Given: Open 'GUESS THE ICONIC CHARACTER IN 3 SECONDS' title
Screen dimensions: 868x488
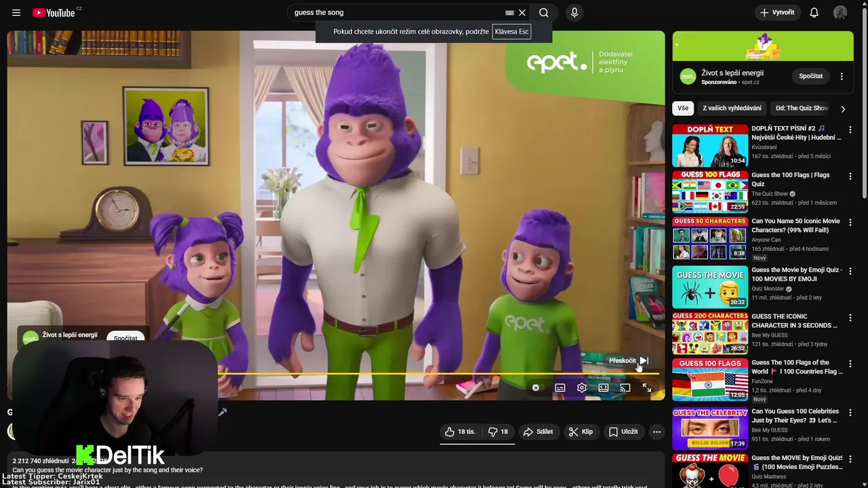Looking at the screenshot, I should [795, 321].
